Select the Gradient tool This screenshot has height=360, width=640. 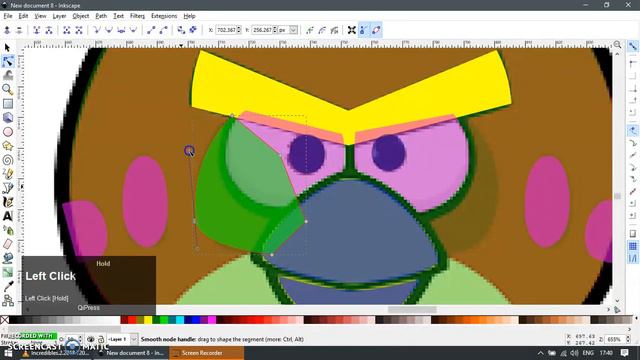click(7, 272)
